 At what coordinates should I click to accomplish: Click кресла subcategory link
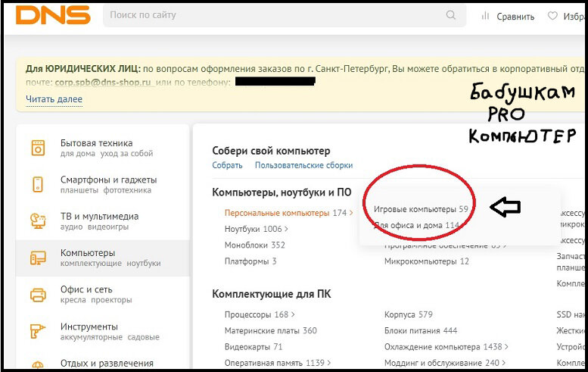(x=73, y=300)
